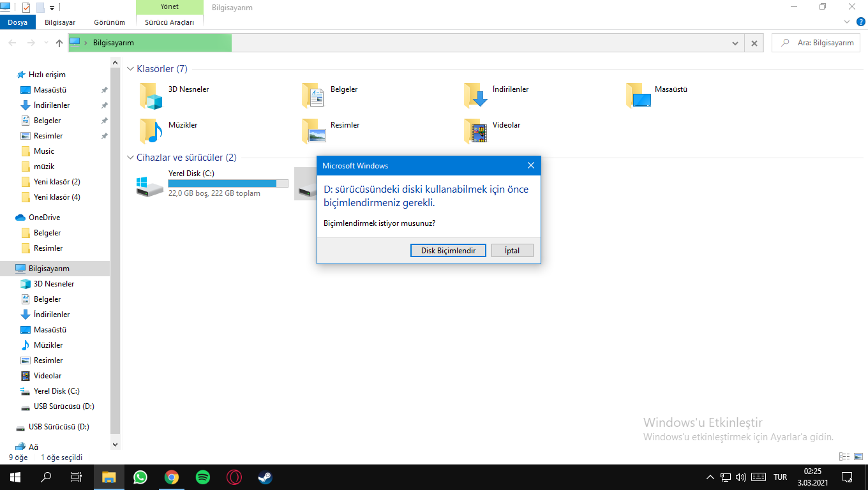Click the 'Disk Biçimlendir' button
The height and width of the screenshot is (490, 868).
[x=448, y=251]
